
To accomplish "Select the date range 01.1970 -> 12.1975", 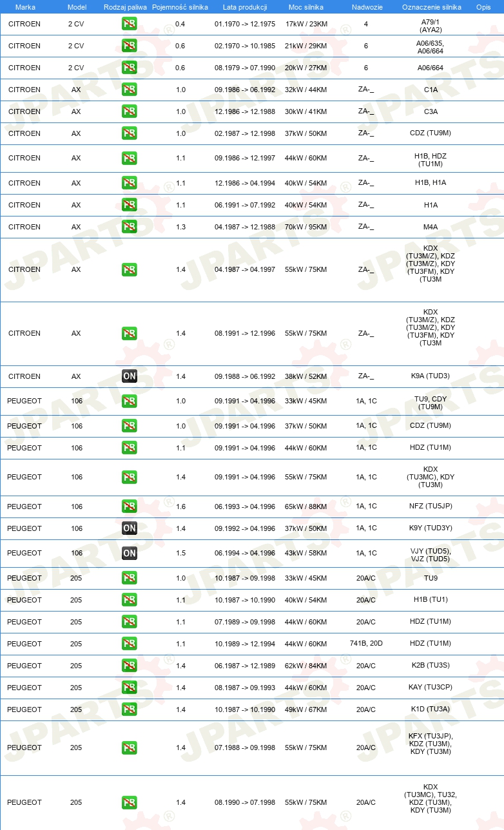I will [x=245, y=24].
